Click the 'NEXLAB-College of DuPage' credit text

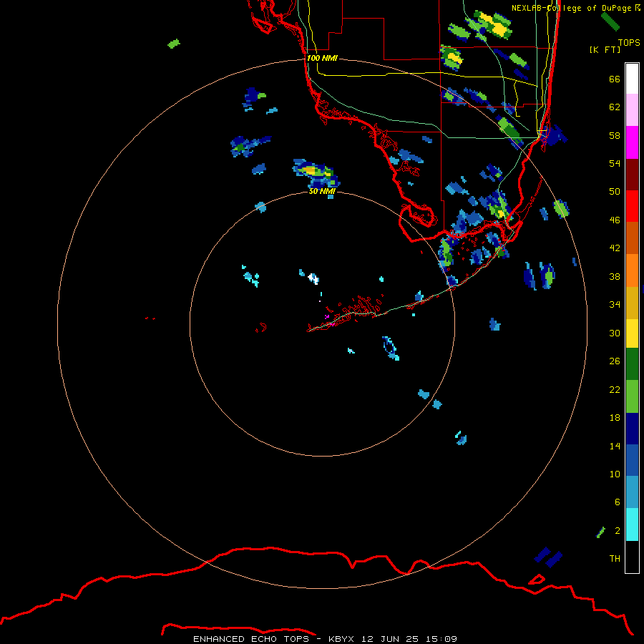(x=571, y=8)
